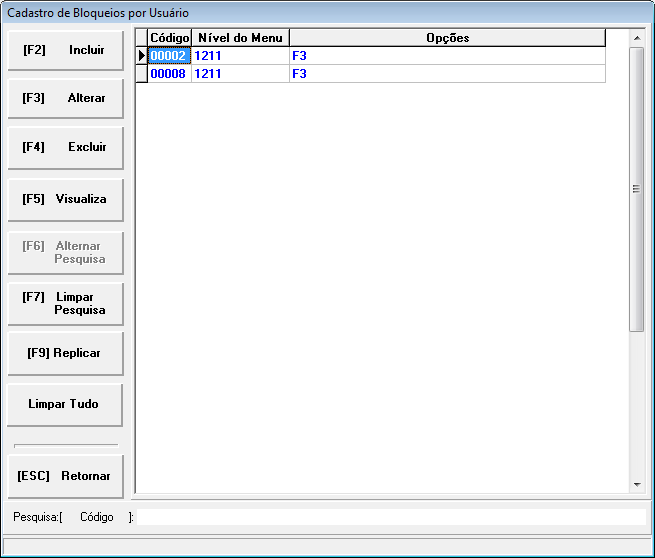Click Nível do Menu cell 1211 in second row
This screenshot has width=655, height=558.
240,74
